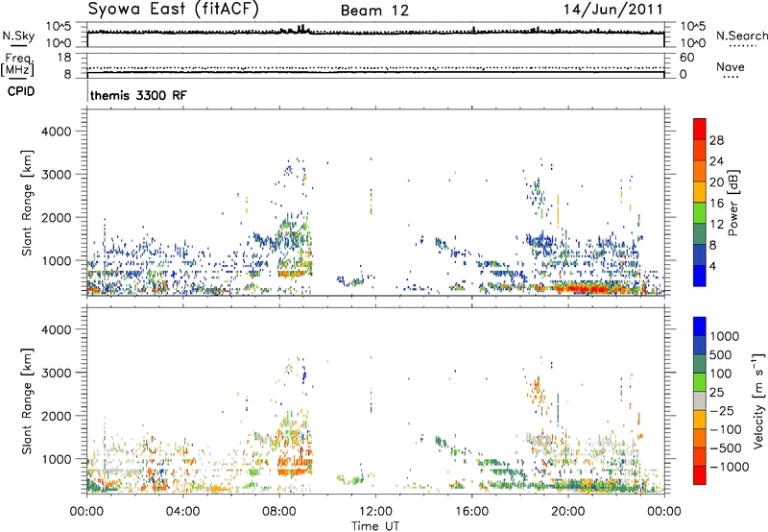Click the "Nave" legend label
768x532 pixels.
pos(730,66)
